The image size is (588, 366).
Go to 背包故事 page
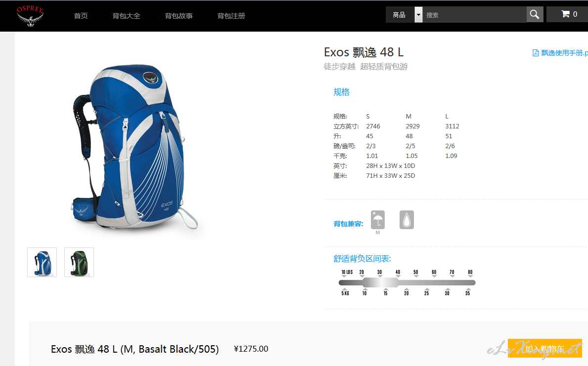tap(179, 16)
